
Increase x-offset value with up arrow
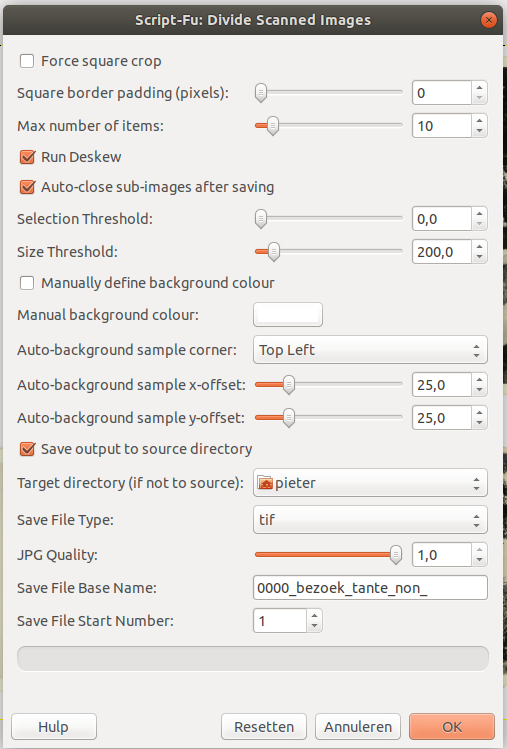479,379
